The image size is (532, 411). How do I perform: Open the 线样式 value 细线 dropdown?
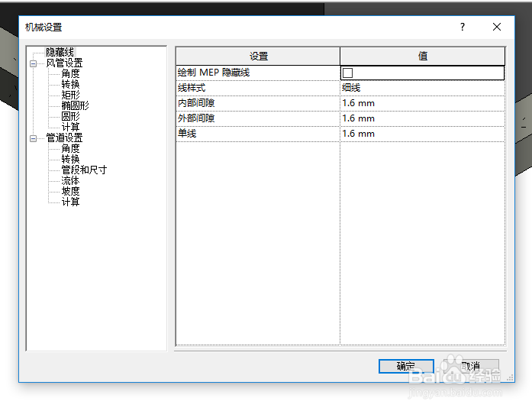pos(422,88)
